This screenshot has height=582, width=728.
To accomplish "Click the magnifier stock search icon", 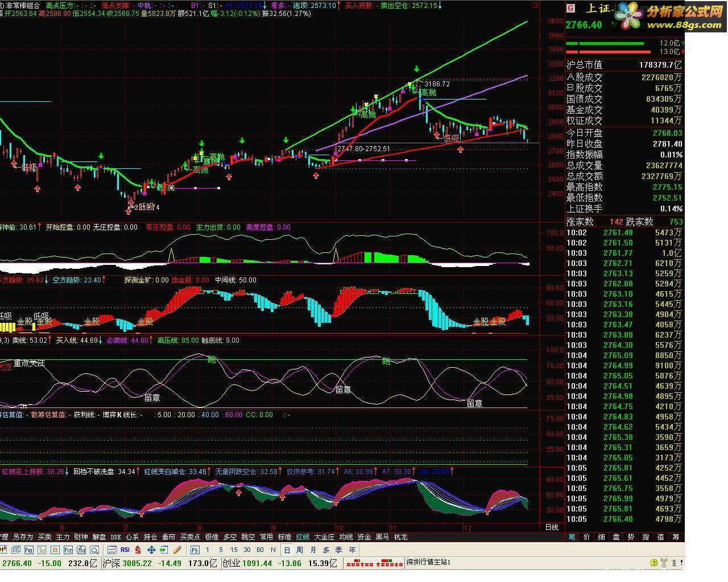I will click(94, 550).
